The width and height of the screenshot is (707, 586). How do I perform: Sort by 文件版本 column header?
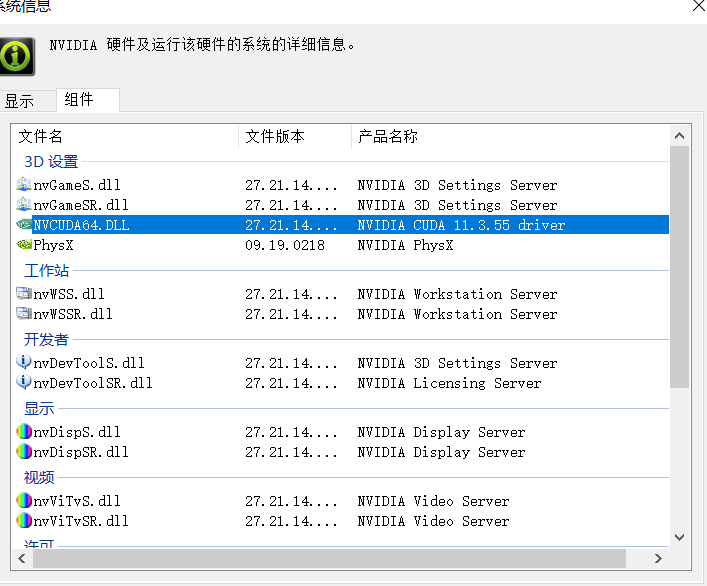[x=294, y=136]
